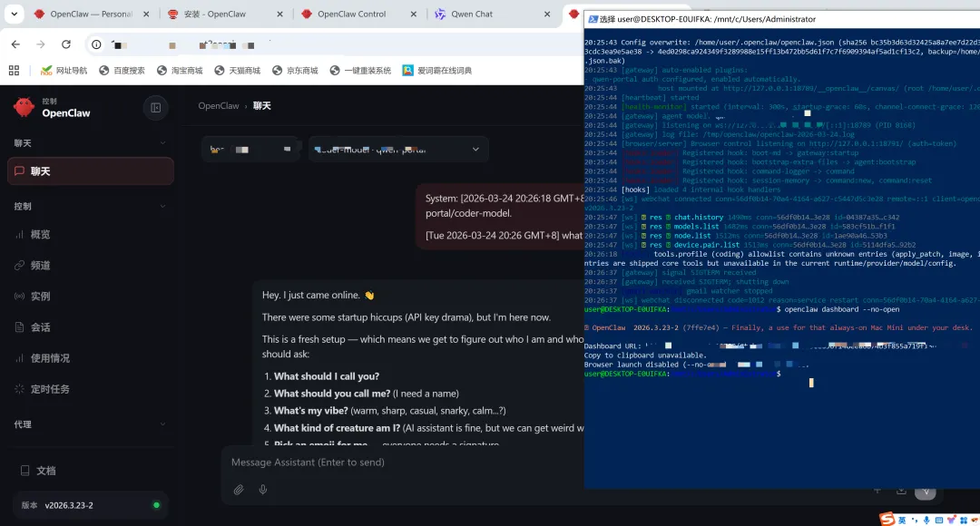980x526 pixels.
Task: Click the Sogou S logo in the IME bar
Action: coord(887,519)
